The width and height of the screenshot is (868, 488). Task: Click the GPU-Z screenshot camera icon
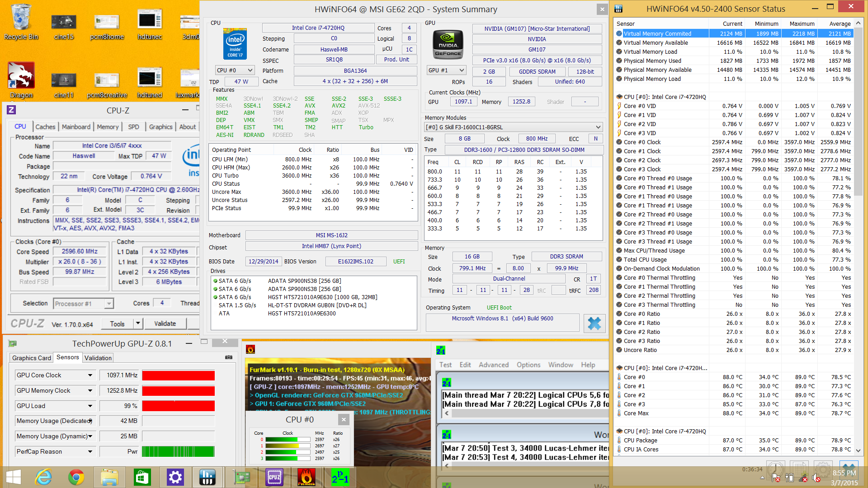click(229, 357)
